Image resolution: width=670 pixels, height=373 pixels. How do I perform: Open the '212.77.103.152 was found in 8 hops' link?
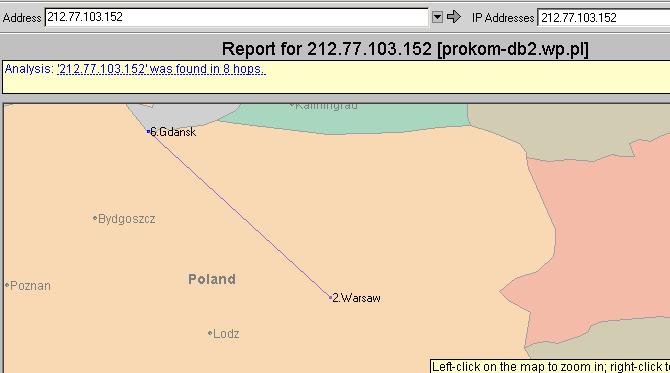[x=161, y=69]
